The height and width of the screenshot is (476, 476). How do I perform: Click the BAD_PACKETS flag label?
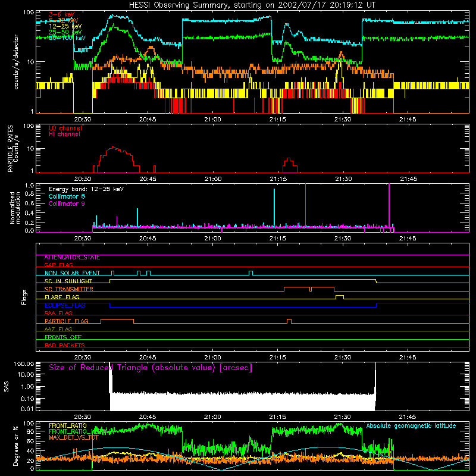click(65, 346)
